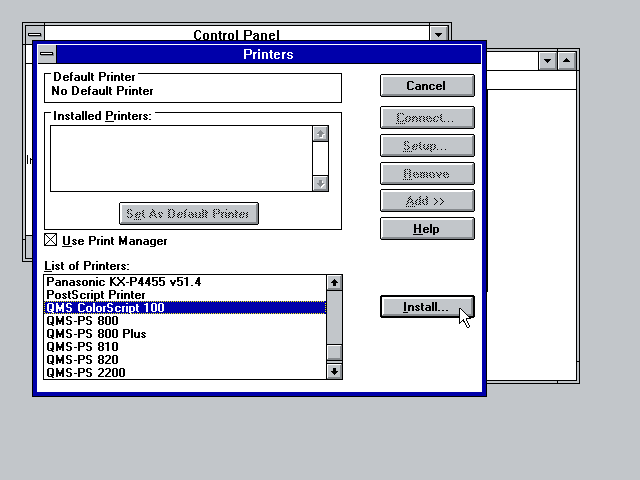This screenshot has height=480, width=640.
Task: Click minimize arrow of background window
Action: (x=548, y=61)
